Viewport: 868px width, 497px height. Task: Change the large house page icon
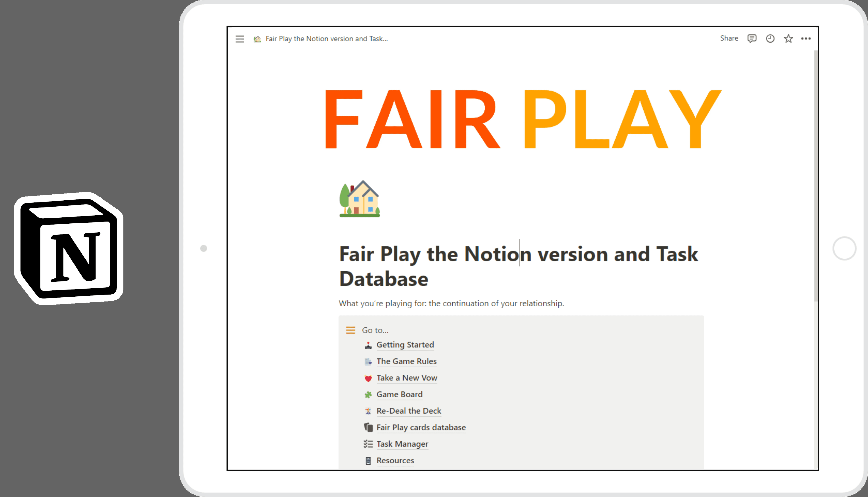[x=360, y=199]
